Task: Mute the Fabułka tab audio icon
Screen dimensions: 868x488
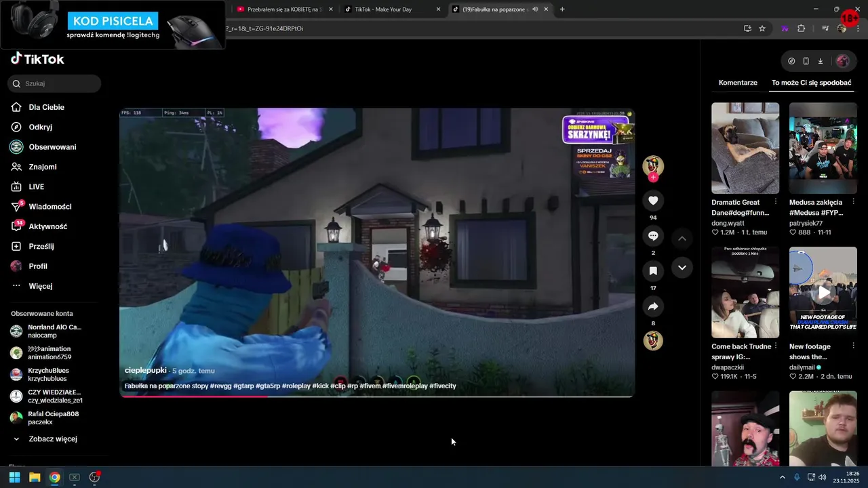Action: tap(535, 9)
